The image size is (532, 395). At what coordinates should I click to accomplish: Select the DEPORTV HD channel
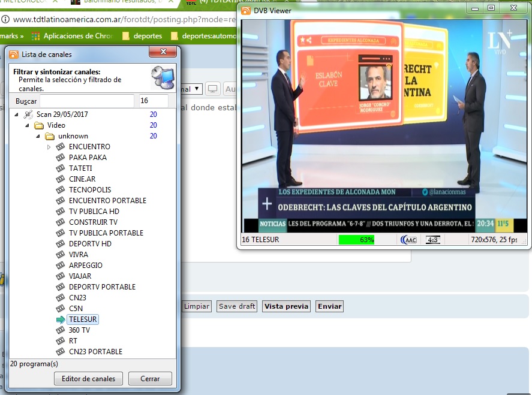(x=90, y=244)
